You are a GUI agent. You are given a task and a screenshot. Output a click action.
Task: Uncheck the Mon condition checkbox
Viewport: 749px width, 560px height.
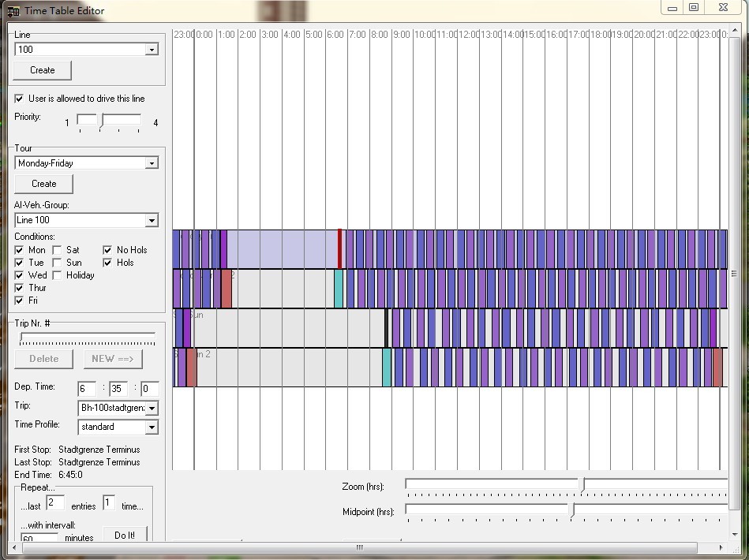coord(20,250)
